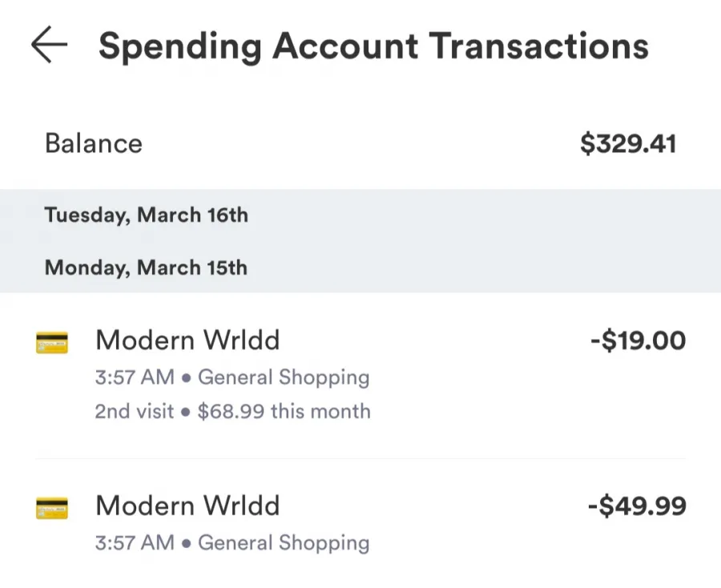
Task: Tap the Balance label
Action: point(94,143)
